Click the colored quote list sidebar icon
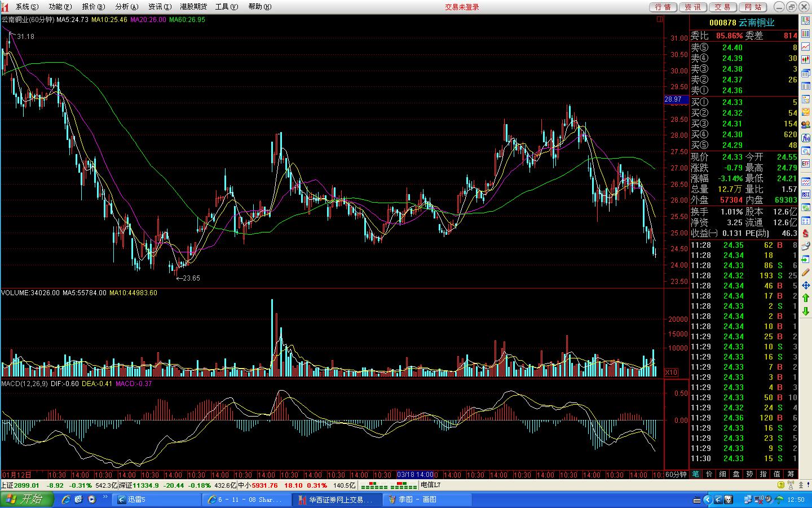The image size is (812, 508). pyautogui.click(x=805, y=34)
